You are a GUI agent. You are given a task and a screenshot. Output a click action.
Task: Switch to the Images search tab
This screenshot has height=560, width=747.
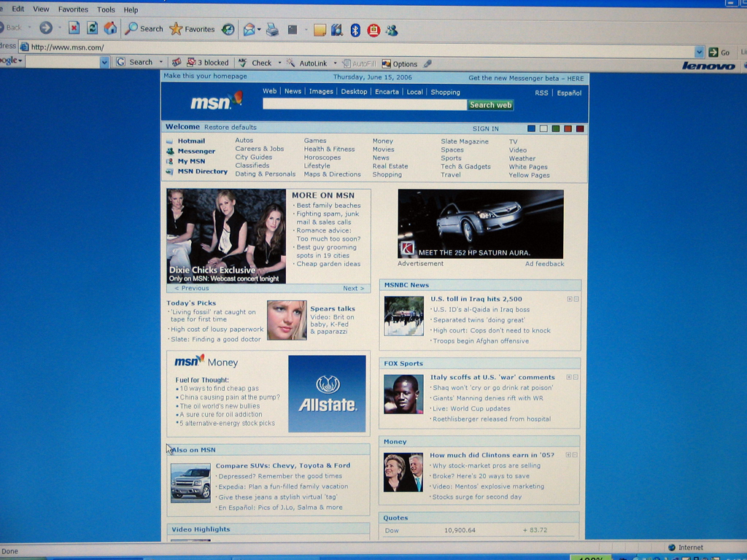321,91
